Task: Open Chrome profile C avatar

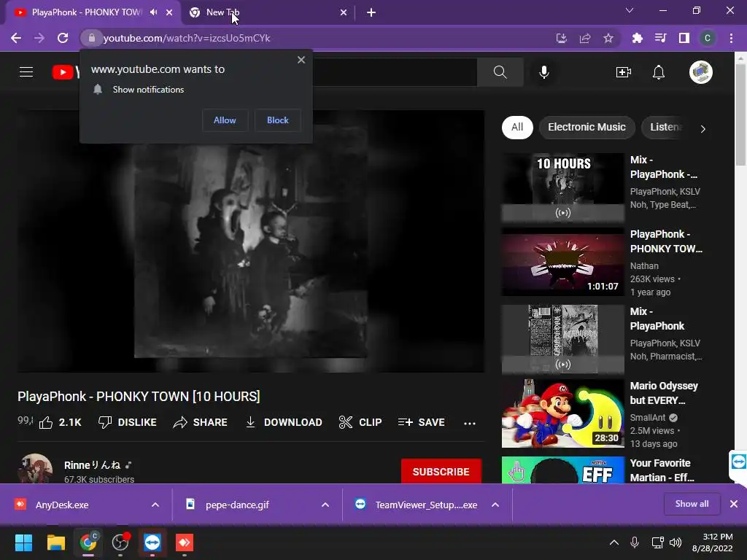Action: click(708, 38)
